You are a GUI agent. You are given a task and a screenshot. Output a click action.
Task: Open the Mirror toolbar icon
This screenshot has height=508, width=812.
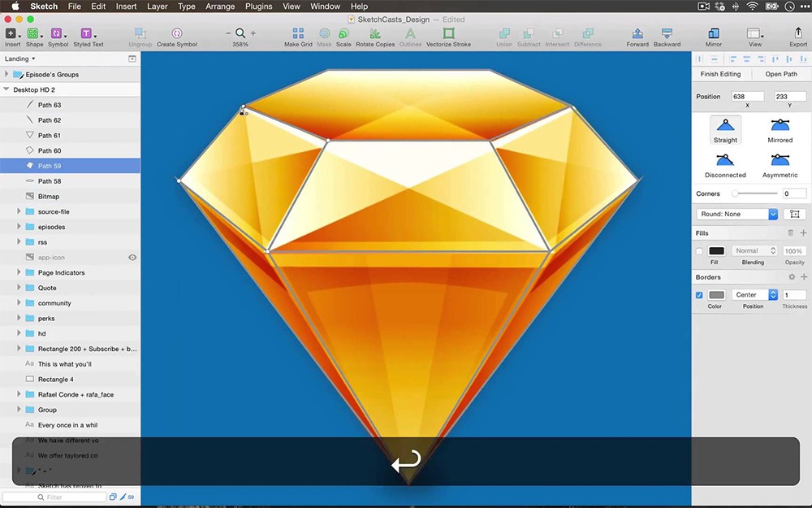pyautogui.click(x=713, y=33)
